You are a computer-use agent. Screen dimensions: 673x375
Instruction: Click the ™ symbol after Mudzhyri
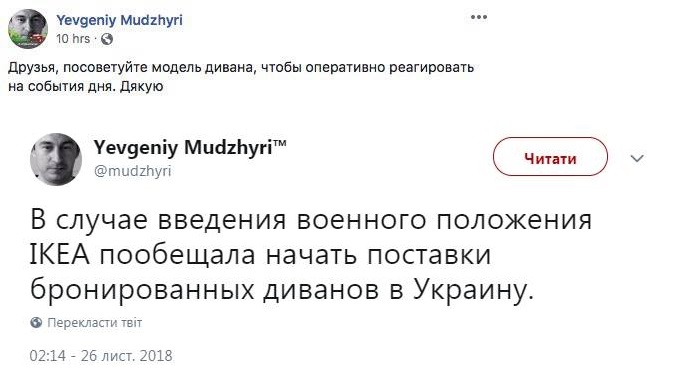[279, 144]
